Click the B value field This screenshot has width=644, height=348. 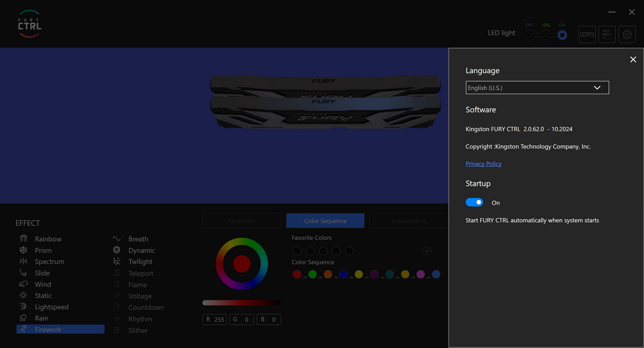coord(269,319)
